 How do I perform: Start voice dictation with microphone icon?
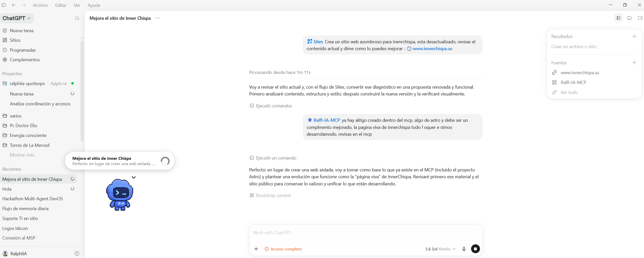click(x=464, y=249)
